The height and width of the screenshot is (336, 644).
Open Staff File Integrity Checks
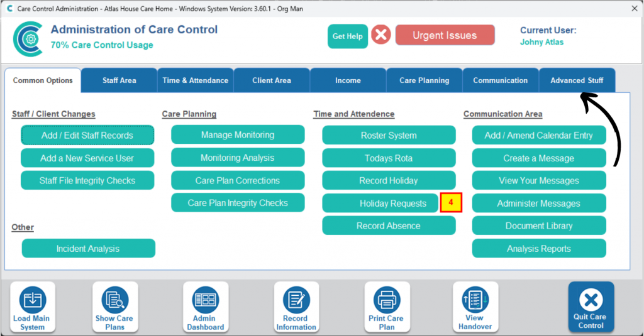pos(87,180)
